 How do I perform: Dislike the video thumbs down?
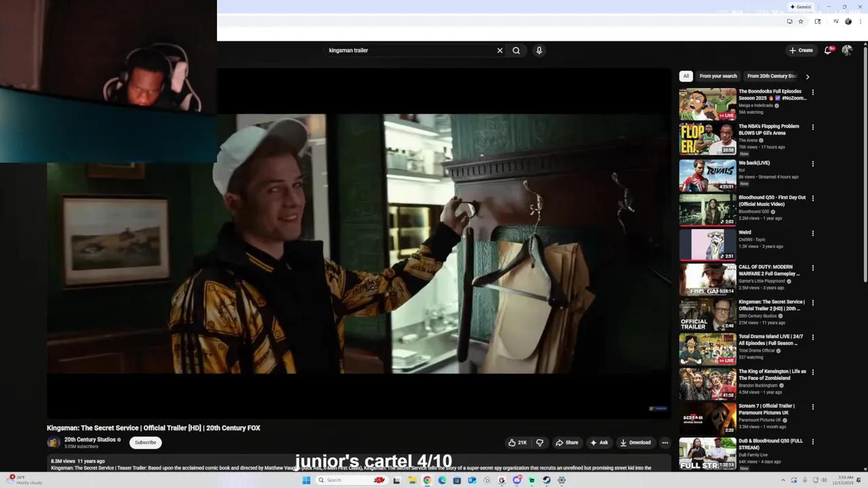(540, 443)
